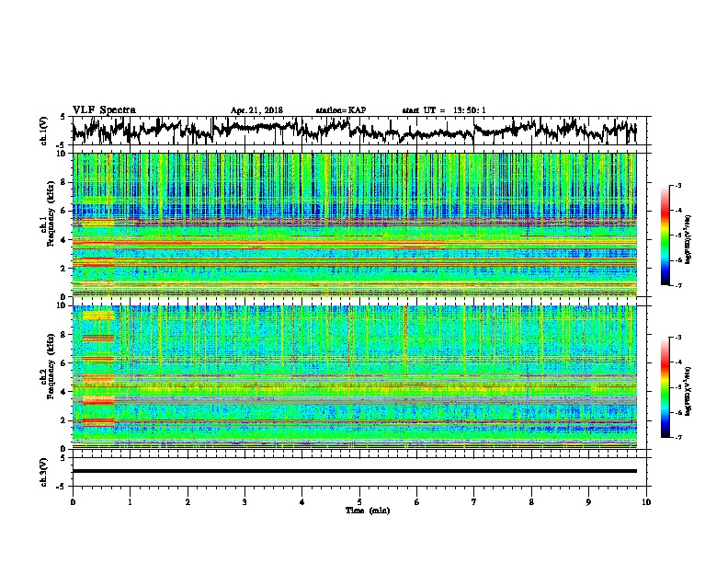Viewport: 728px width, 563px height.
Task: Click the 'Time (min)' axis title
Action: [x=368, y=511]
